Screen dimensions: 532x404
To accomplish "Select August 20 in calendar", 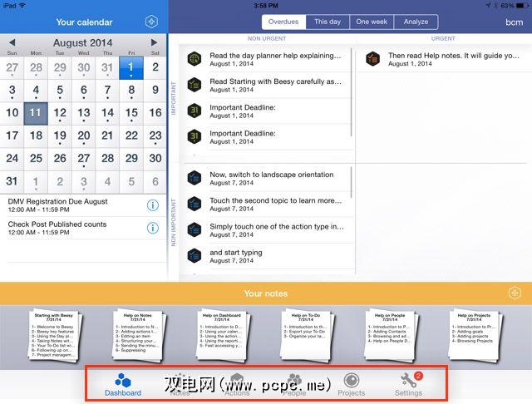I will [83, 136].
